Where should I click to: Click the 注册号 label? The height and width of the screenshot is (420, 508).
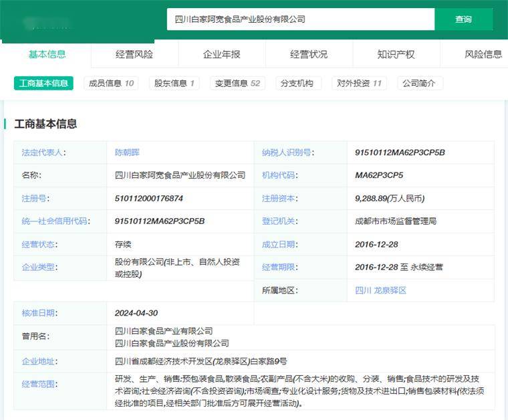point(35,199)
